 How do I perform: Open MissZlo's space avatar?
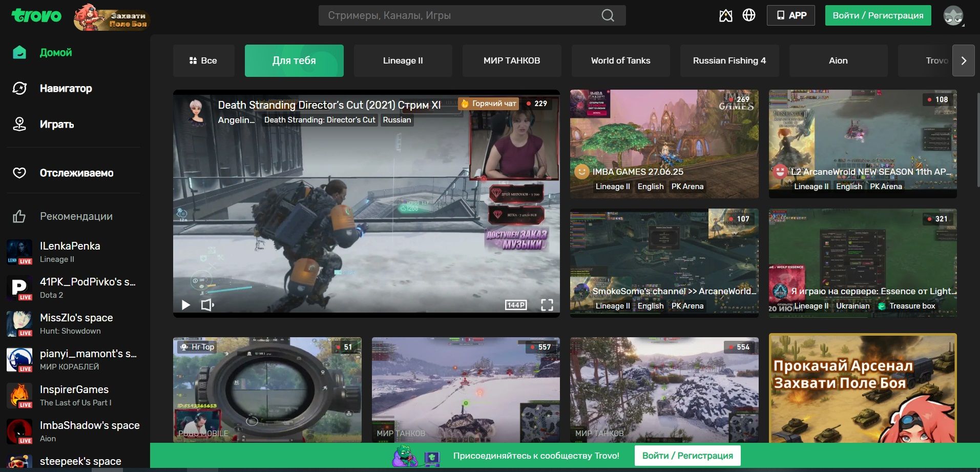(19, 324)
